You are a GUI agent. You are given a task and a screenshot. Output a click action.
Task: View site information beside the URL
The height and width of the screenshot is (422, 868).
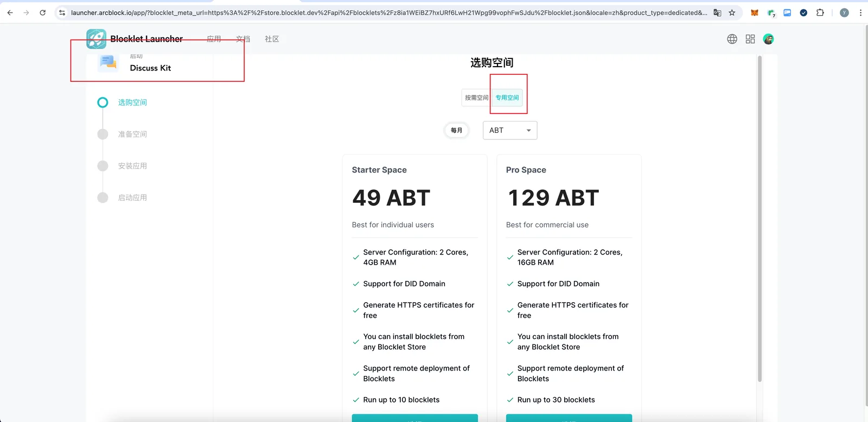(x=62, y=12)
